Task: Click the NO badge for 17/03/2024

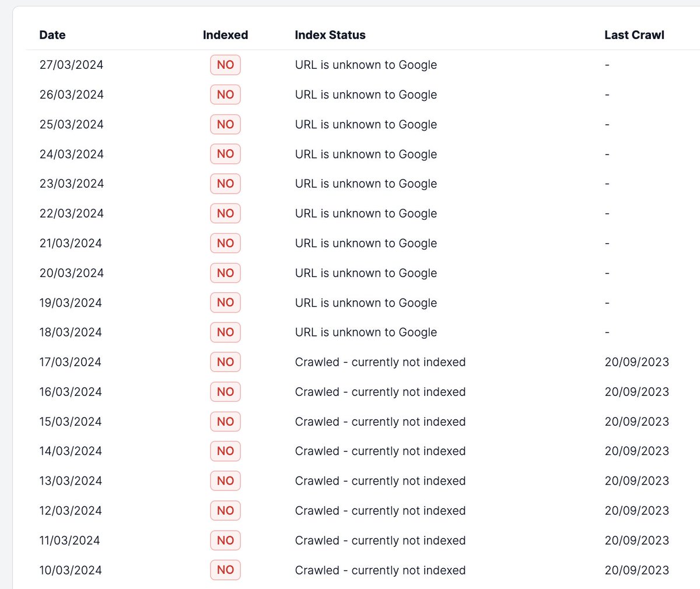Action: (x=225, y=362)
